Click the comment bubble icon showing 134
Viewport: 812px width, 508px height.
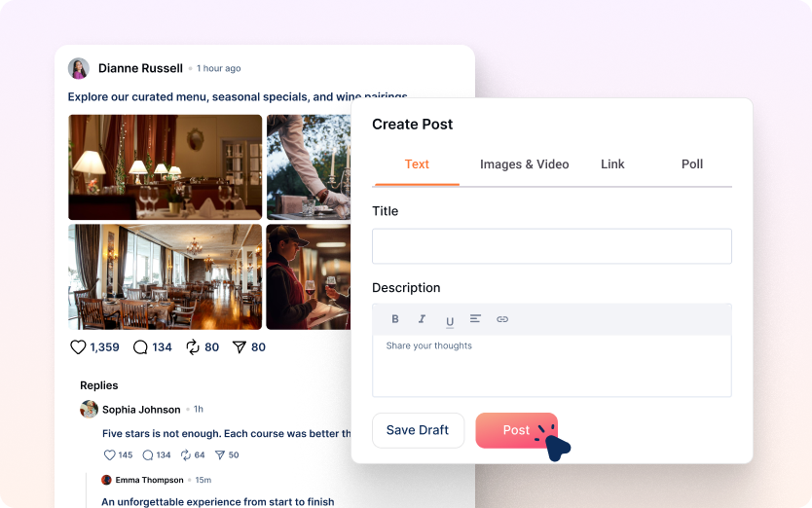[140, 347]
